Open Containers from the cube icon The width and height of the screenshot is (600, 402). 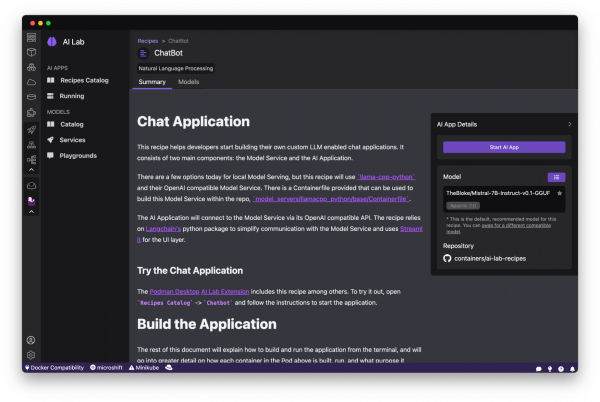tap(31, 52)
